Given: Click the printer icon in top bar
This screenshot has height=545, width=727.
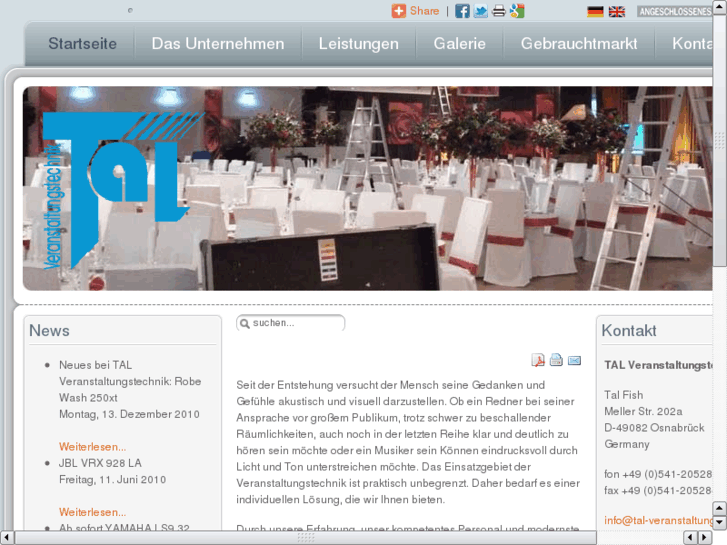Looking at the screenshot, I should (499, 11).
